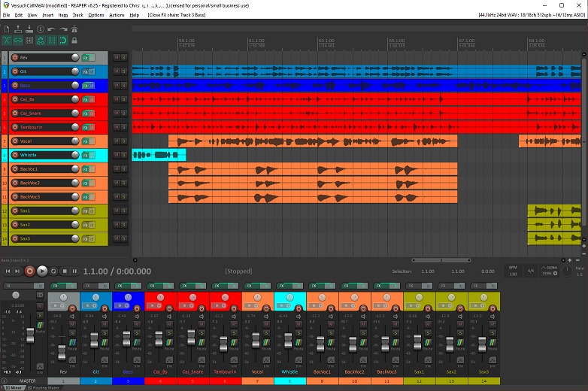
Task: Pause playback in transport bar
Action: [74, 271]
